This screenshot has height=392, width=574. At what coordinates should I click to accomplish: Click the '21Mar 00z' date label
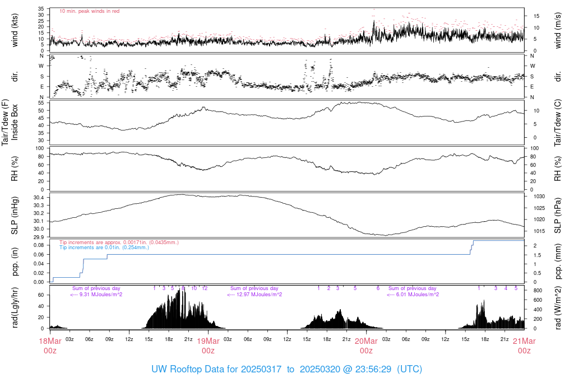[524, 346]
